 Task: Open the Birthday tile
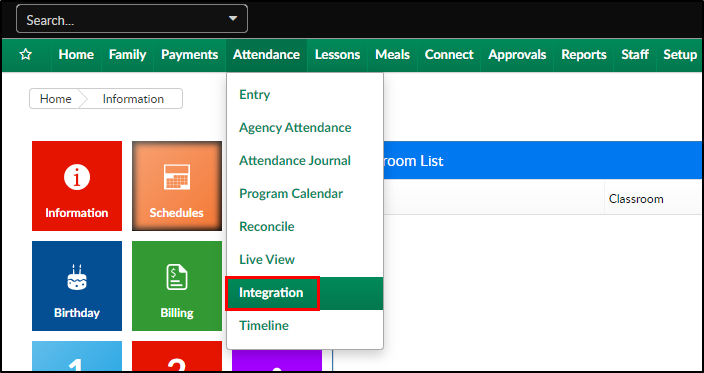(77, 286)
